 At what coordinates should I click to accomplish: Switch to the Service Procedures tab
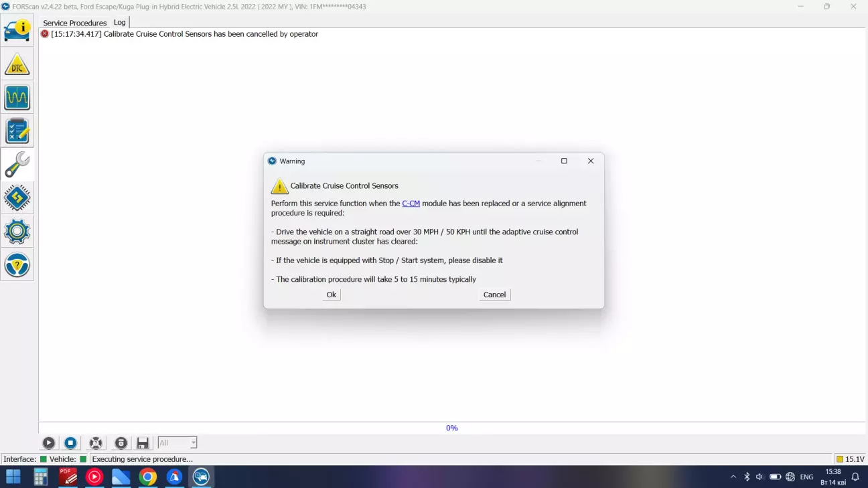click(74, 23)
